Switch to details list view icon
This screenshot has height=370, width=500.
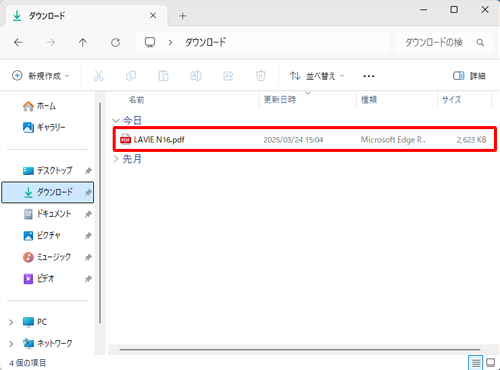coord(476,363)
